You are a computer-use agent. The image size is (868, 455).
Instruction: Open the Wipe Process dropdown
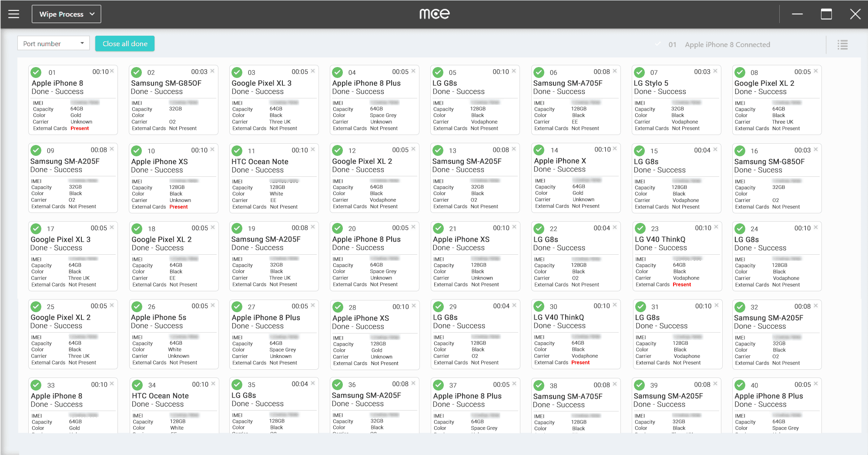click(x=67, y=14)
